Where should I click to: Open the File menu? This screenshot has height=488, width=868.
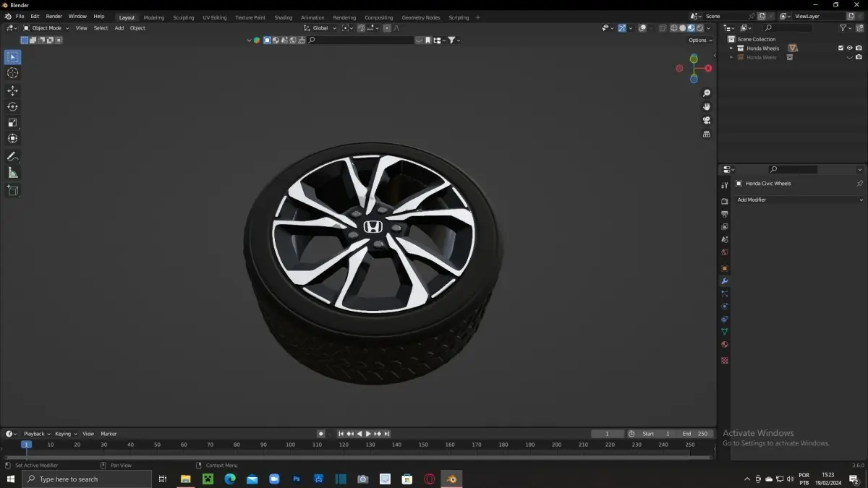tap(20, 17)
